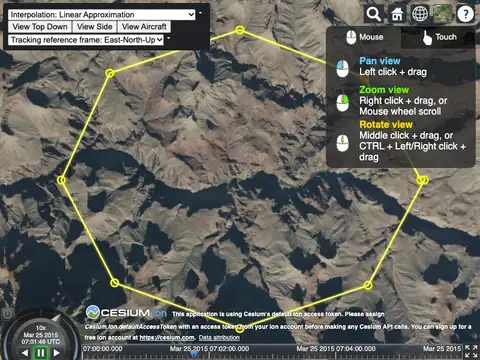Click the timeline scrubber needle

194,353
